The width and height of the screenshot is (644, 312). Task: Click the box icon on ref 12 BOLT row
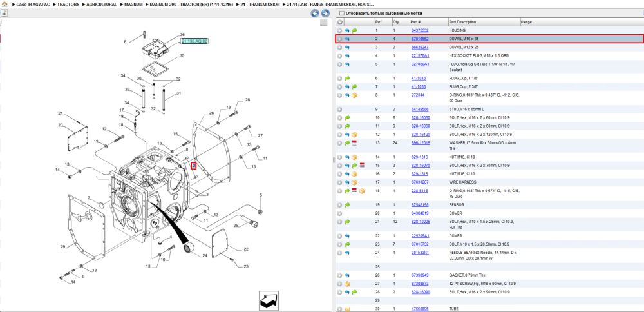coord(354,135)
